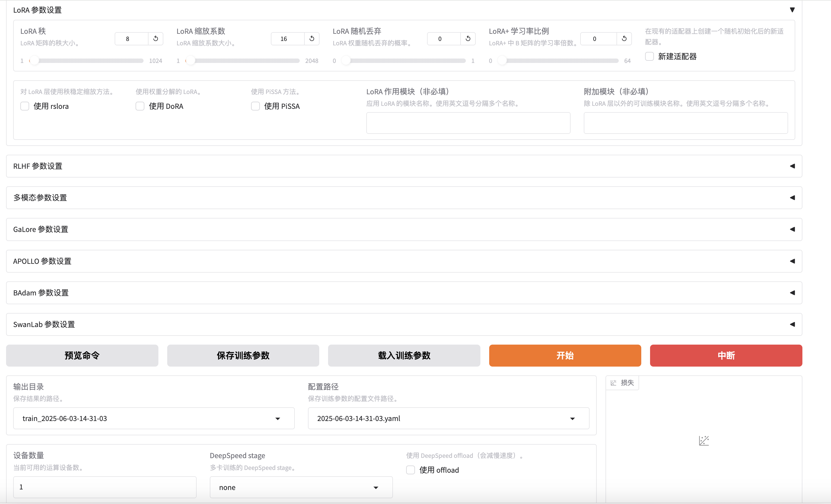Click the 损失 plot tab icon
The image size is (831, 504).
pyautogui.click(x=613, y=383)
